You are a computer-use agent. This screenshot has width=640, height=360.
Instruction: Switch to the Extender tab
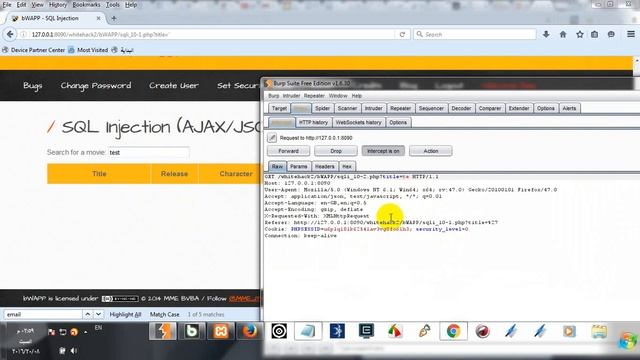tap(519, 108)
